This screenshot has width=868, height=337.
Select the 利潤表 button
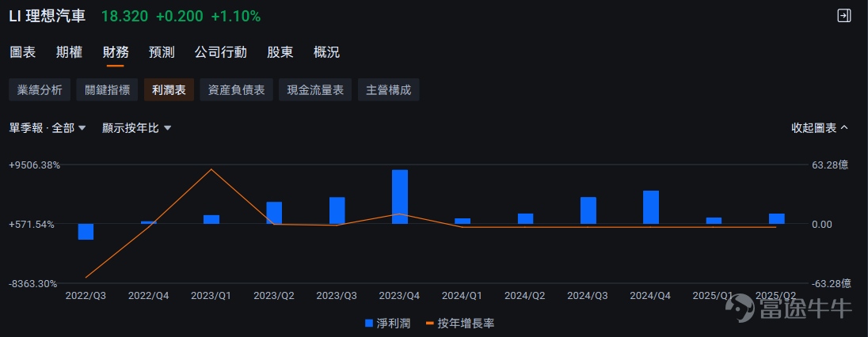pyautogui.click(x=169, y=89)
